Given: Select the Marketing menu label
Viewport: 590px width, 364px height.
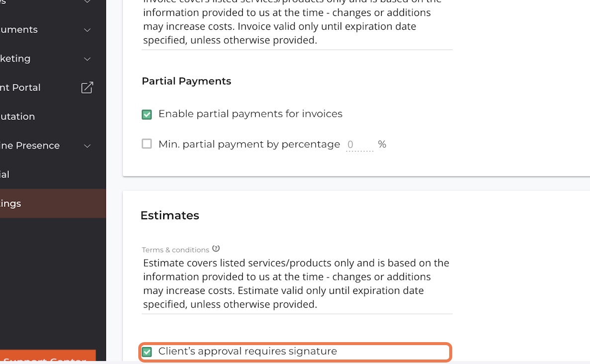Looking at the screenshot, I should 15,59.
